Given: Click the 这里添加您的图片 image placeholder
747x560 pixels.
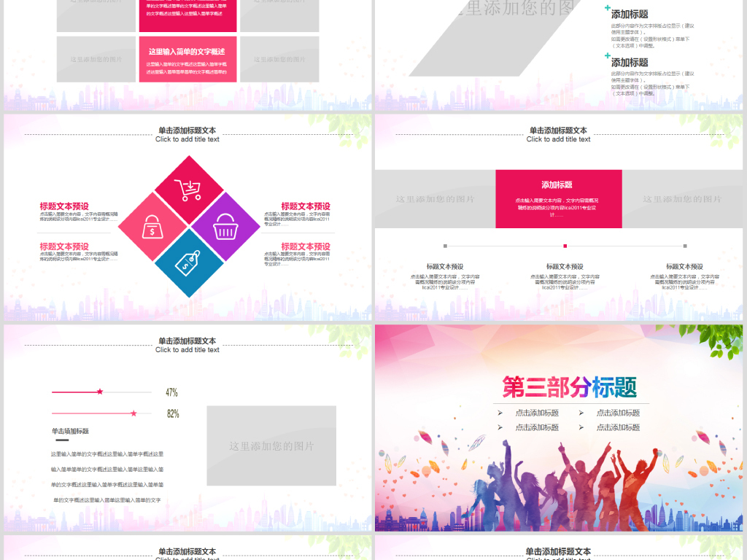Looking at the screenshot, I should [271, 446].
